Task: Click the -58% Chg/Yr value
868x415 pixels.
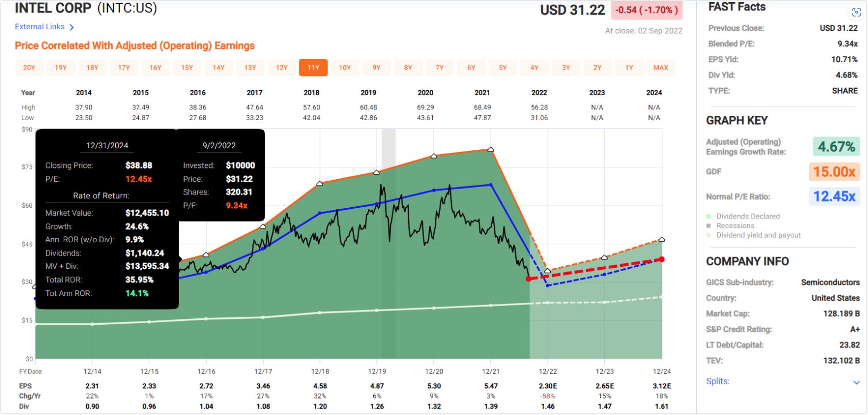Action: coord(547,396)
